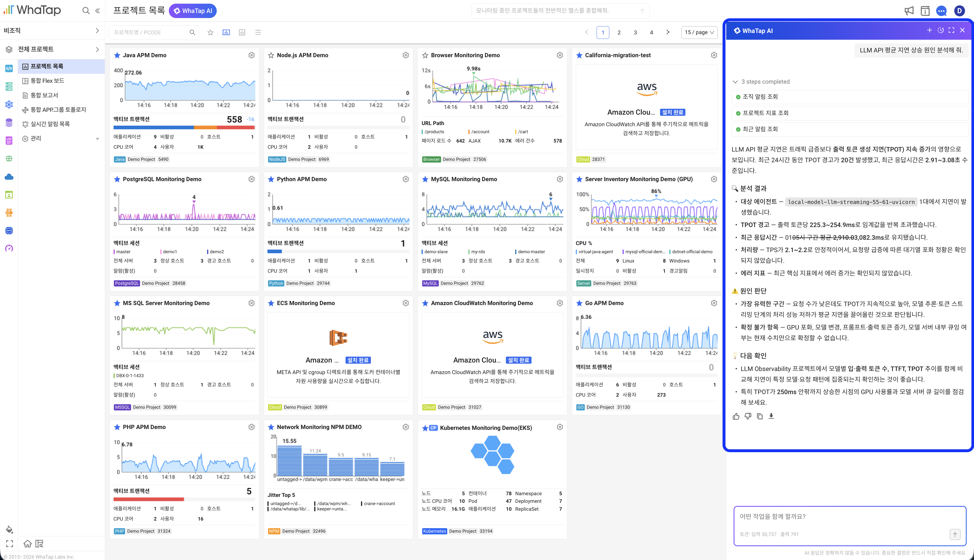Viewport: 974px width, 560px height.
Task: Switch to list view layout icon
Action: (x=258, y=32)
